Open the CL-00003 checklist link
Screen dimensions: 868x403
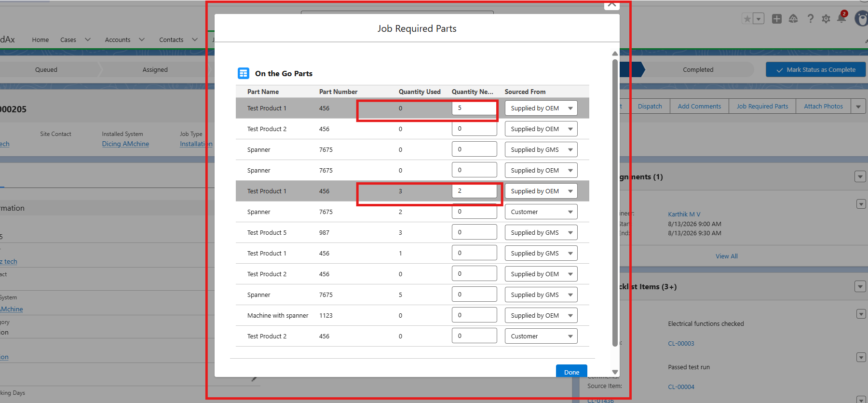click(681, 343)
